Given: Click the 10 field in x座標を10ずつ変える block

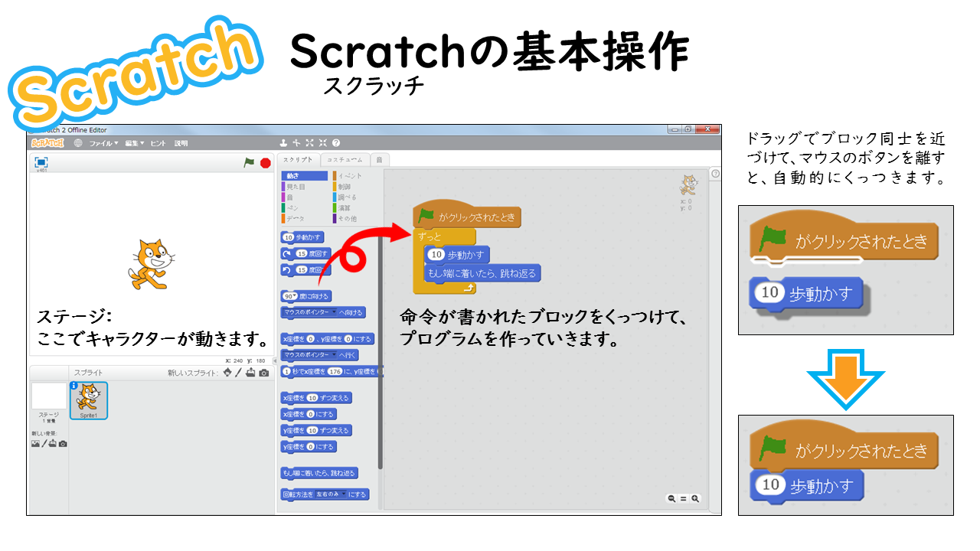Looking at the screenshot, I should click(312, 398).
